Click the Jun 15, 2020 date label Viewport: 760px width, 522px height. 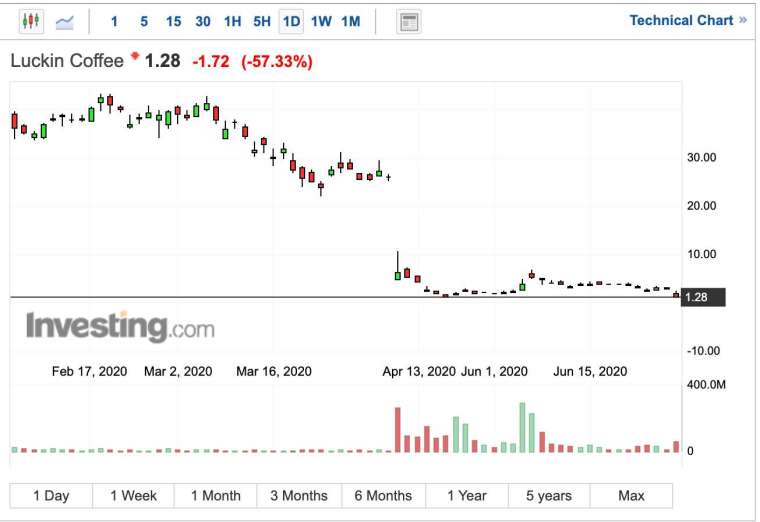pos(590,371)
